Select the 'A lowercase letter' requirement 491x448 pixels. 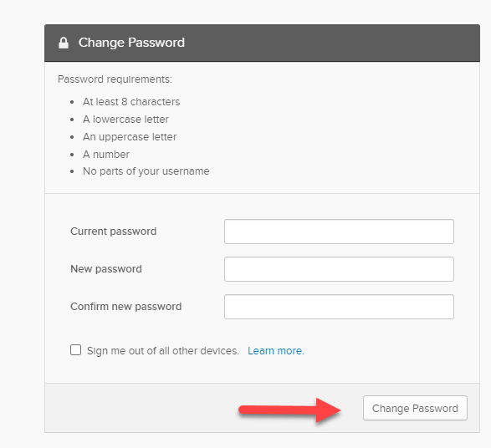(125, 120)
